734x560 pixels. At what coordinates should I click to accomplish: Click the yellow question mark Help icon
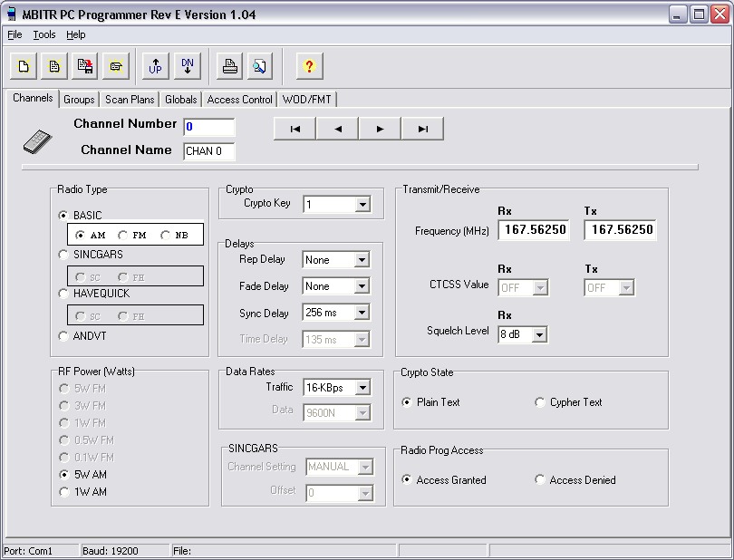click(309, 66)
